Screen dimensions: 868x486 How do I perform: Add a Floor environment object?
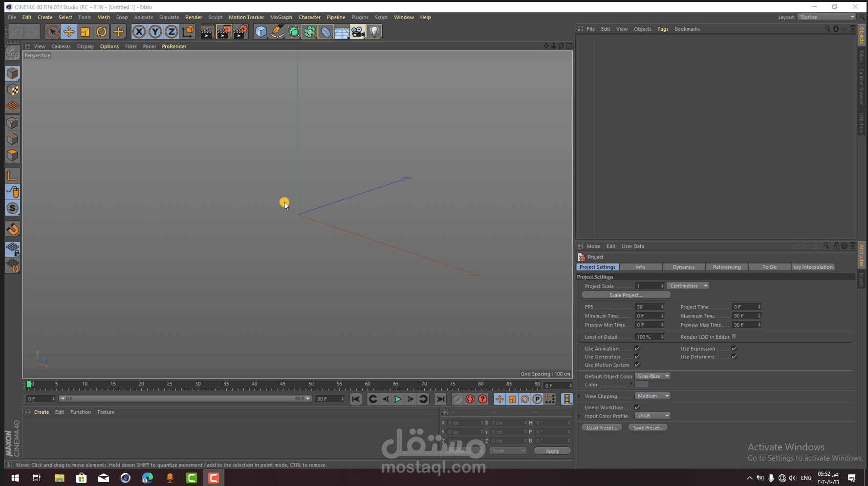click(x=342, y=32)
